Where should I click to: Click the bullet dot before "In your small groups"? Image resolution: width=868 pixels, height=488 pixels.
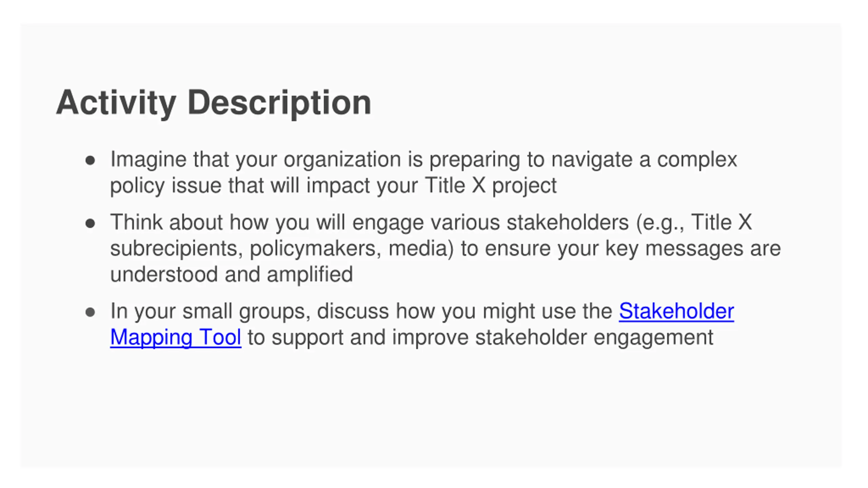click(90, 312)
